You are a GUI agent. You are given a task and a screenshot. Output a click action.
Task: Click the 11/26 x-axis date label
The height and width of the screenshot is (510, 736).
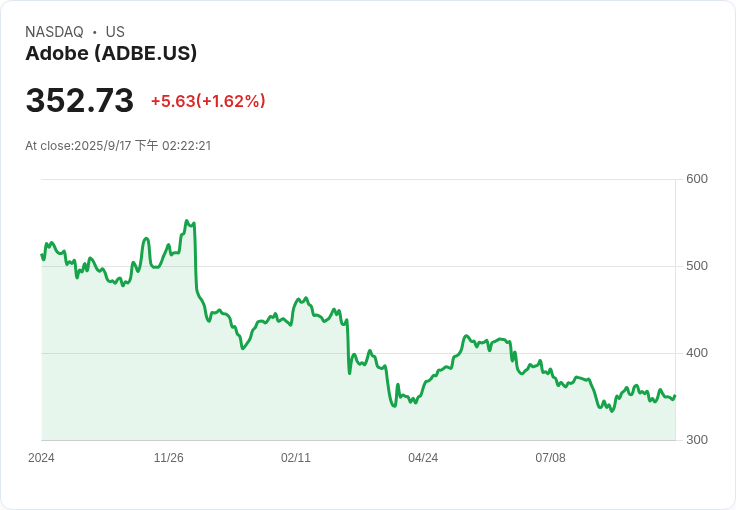pyautogui.click(x=169, y=458)
